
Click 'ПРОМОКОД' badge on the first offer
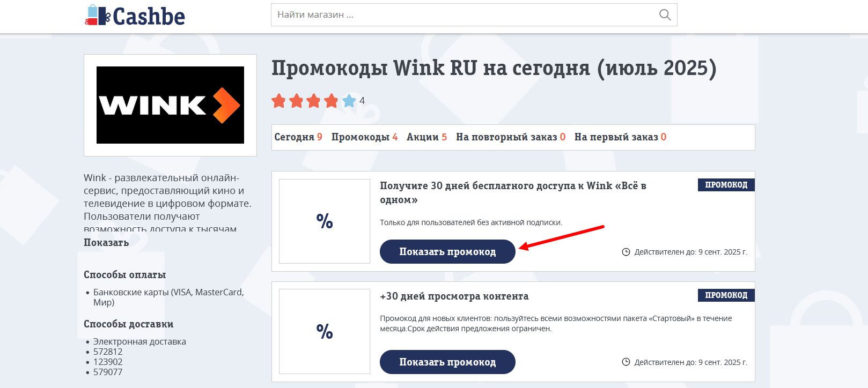pos(726,185)
